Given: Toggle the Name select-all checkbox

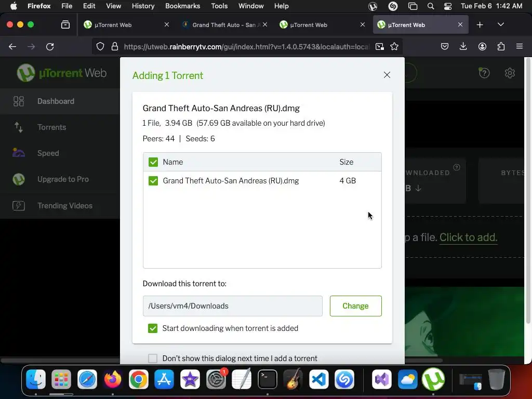Looking at the screenshot, I should (x=153, y=162).
